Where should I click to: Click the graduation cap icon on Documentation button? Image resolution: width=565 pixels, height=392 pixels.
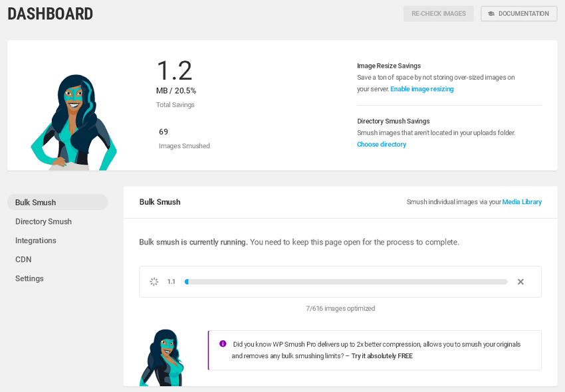tap(491, 14)
